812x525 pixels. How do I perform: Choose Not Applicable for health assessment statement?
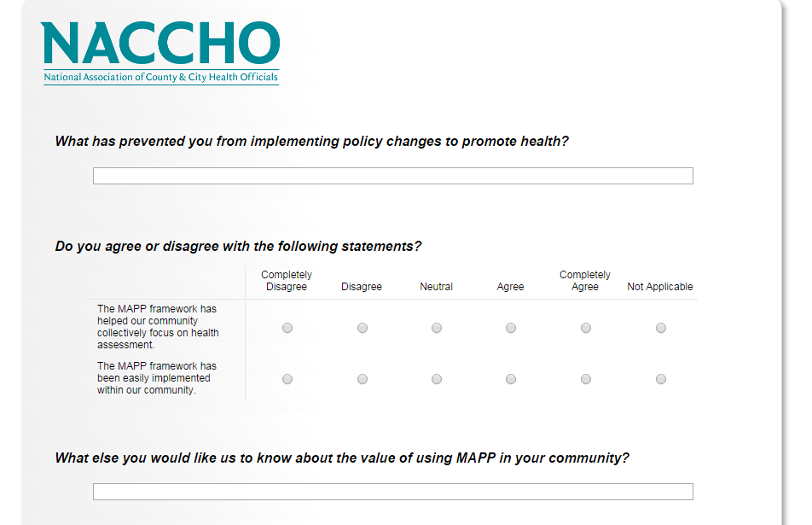point(661,328)
